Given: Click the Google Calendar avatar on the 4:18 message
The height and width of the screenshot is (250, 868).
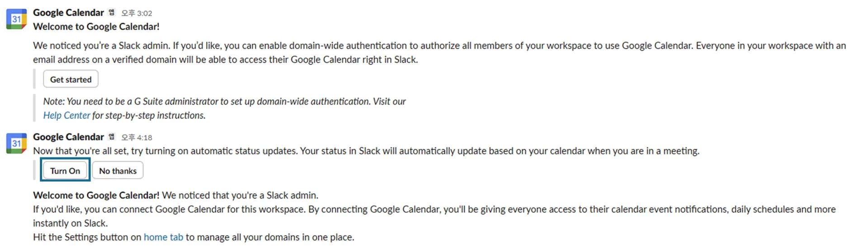Looking at the screenshot, I should pyautogui.click(x=16, y=144).
